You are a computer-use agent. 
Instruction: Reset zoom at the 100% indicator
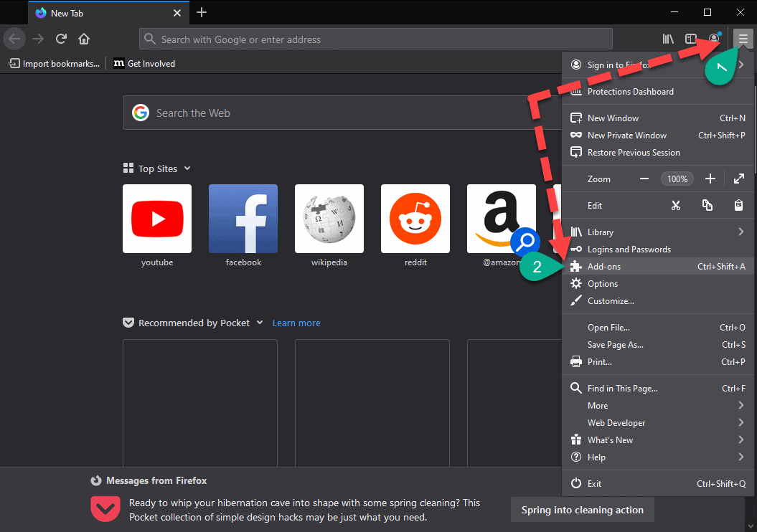677,179
